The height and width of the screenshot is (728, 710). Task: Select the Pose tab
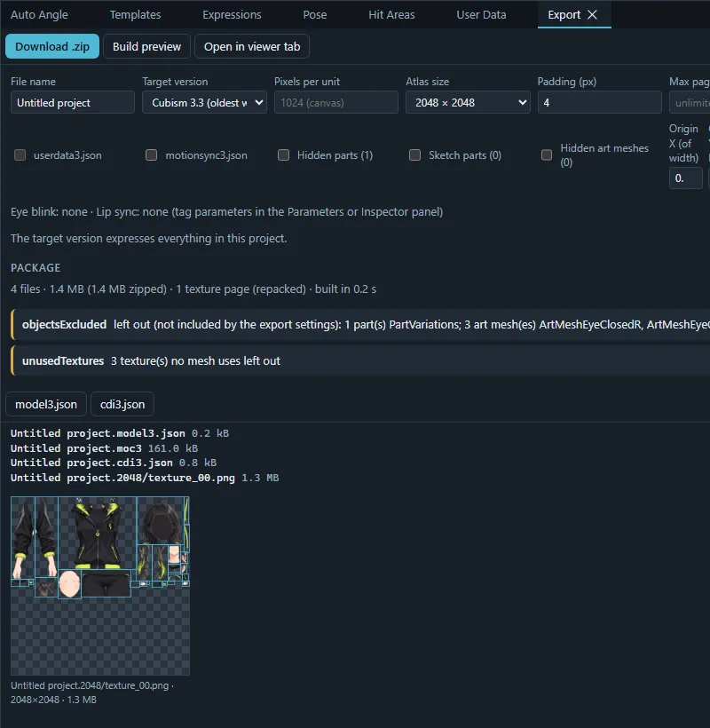point(315,15)
